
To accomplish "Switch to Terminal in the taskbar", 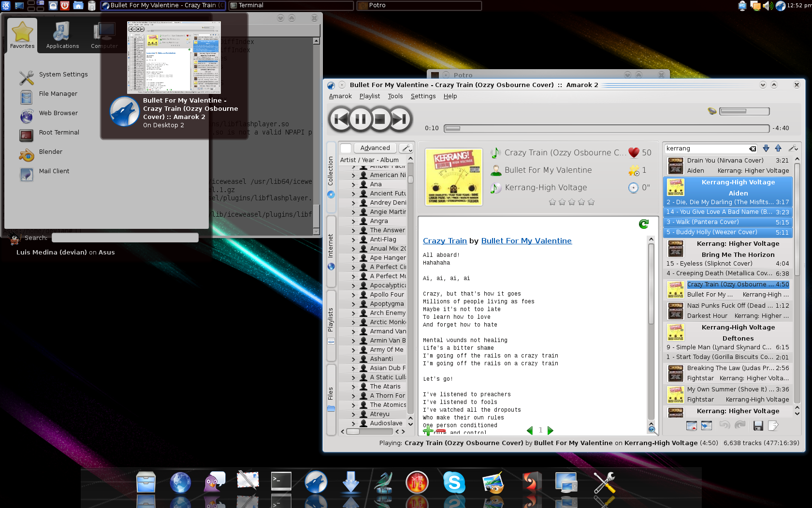I will 291,5.
